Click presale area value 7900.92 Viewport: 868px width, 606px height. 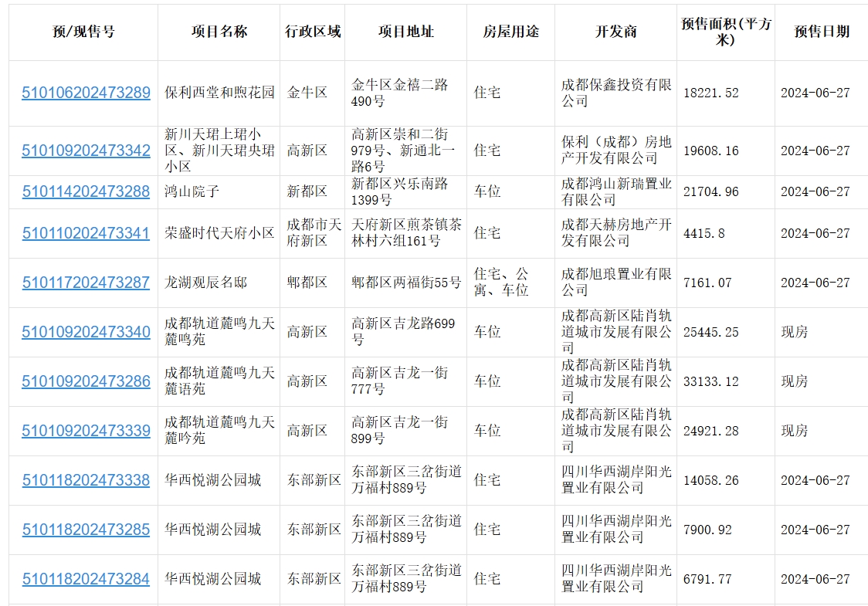click(x=707, y=530)
